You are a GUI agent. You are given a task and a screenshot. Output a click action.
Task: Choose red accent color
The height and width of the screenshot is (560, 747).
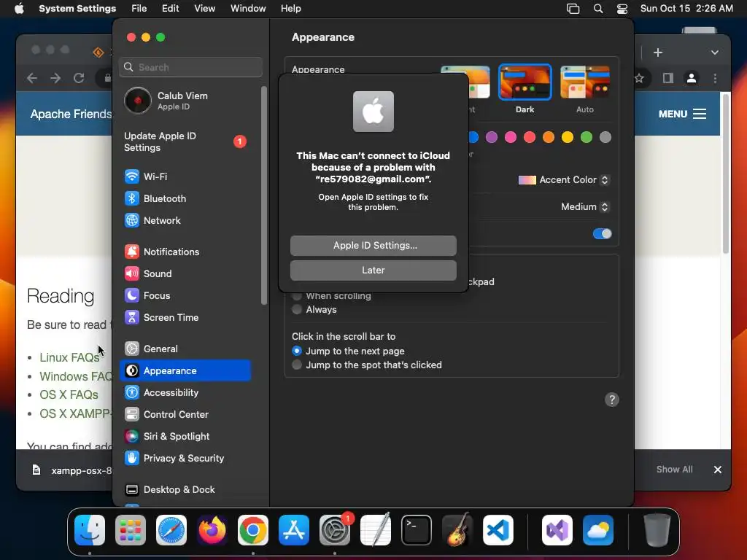click(x=530, y=138)
